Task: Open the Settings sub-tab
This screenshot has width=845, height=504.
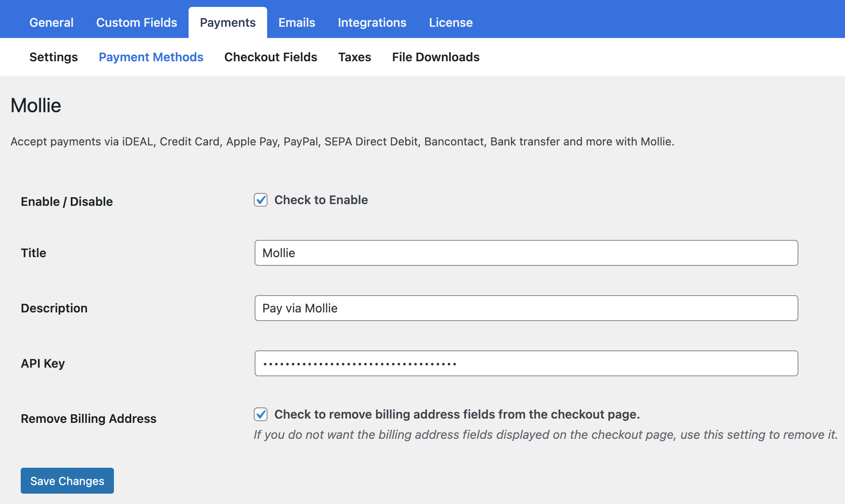Action: pyautogui.click(x=54, y=57)
